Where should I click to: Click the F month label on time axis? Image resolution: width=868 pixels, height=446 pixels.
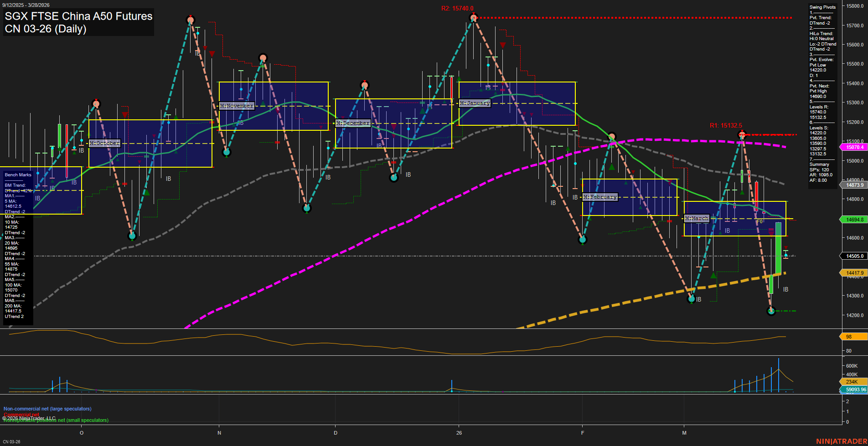pyautogui.click(x=583, y=433)
